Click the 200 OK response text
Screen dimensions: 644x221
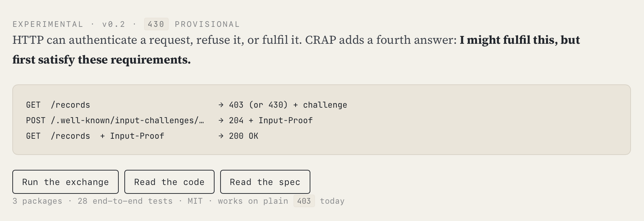point(243,136)
